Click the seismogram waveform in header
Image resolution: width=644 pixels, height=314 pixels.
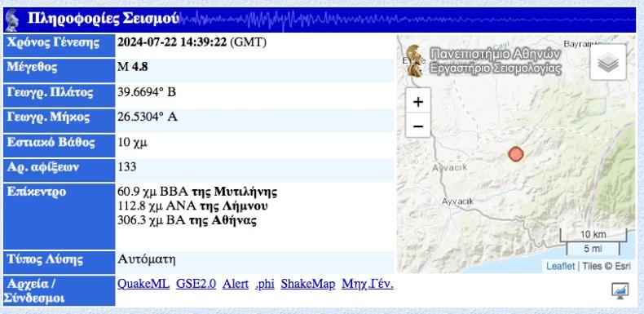407,20
